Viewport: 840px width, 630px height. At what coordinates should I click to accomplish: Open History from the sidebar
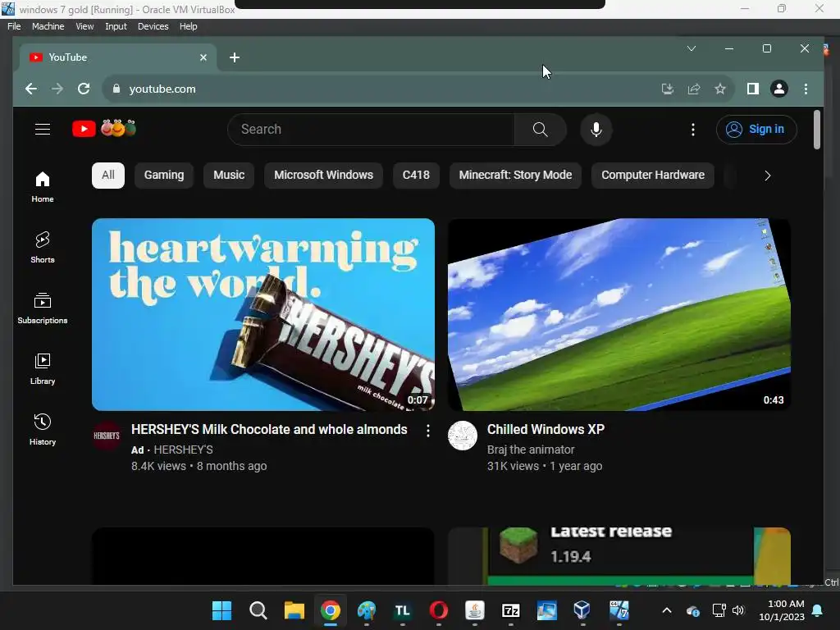(43, 430)
